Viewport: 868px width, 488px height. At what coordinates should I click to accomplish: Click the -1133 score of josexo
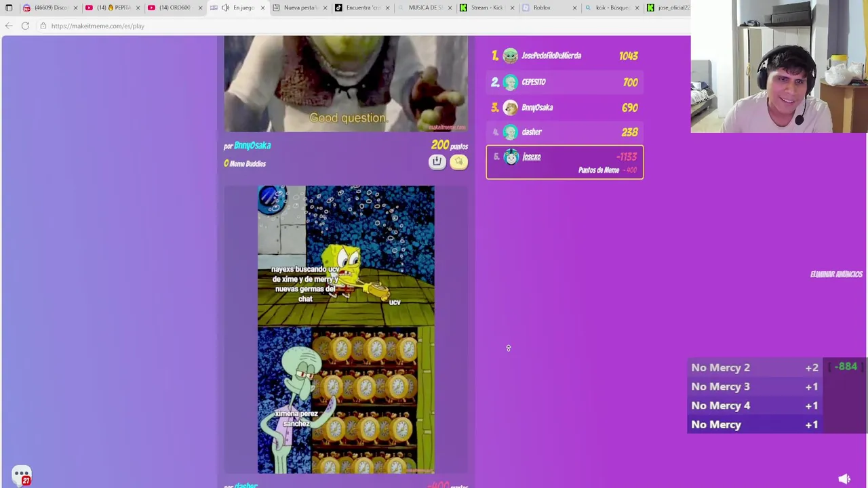tap(626, 157)
